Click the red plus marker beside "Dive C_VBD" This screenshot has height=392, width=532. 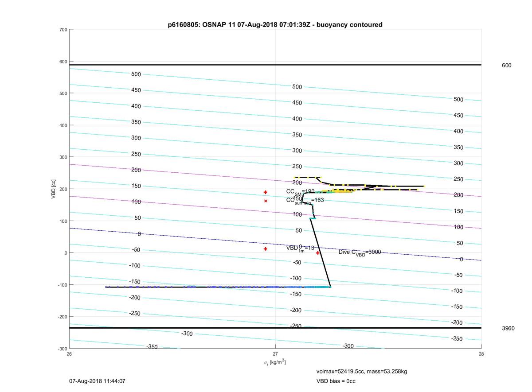[318, 253]
